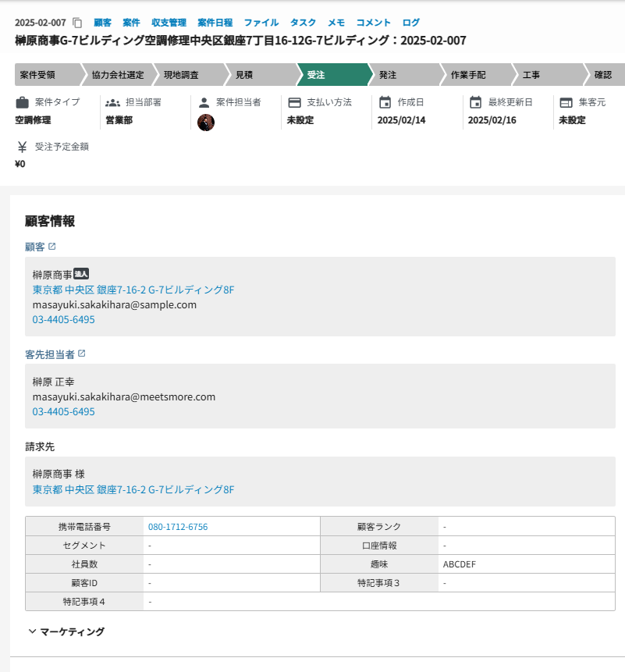Click the calendar icon for 最終更新日
Screen dimensions: 625x672
(x=475, y=102)
